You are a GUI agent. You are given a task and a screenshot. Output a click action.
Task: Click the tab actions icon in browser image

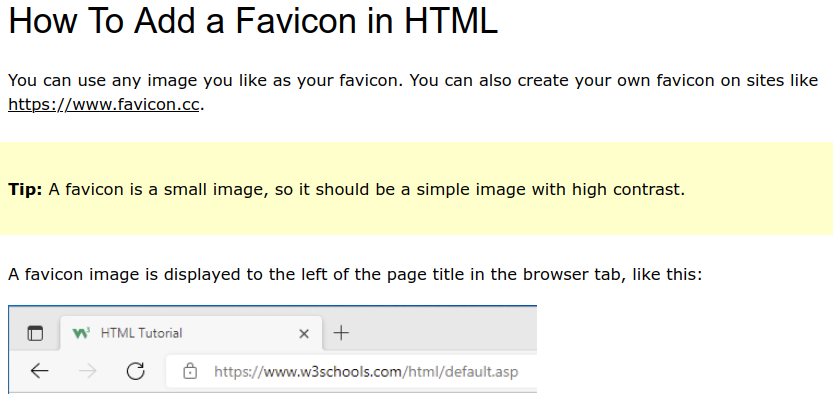coord(36,333)
